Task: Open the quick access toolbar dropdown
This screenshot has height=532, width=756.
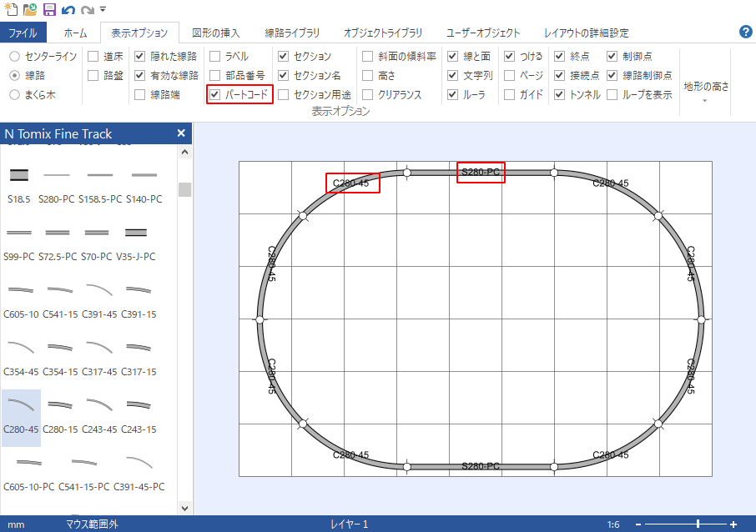Action: pyautogui.click(x=103, y=10)
